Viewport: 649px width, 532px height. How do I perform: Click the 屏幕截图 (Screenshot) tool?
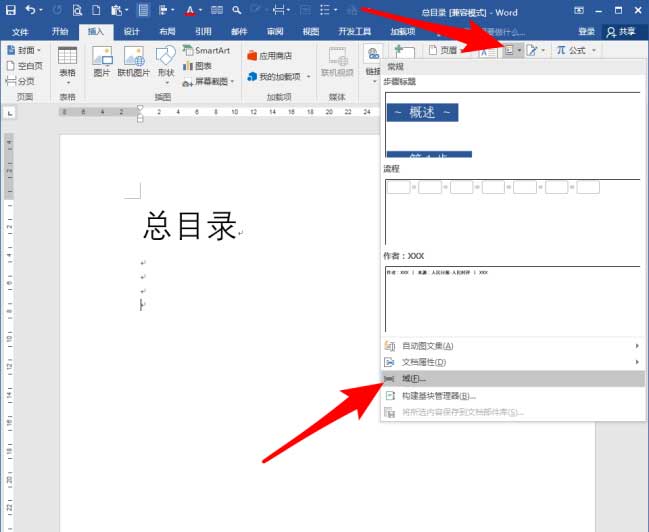click(x=206, y=82)
